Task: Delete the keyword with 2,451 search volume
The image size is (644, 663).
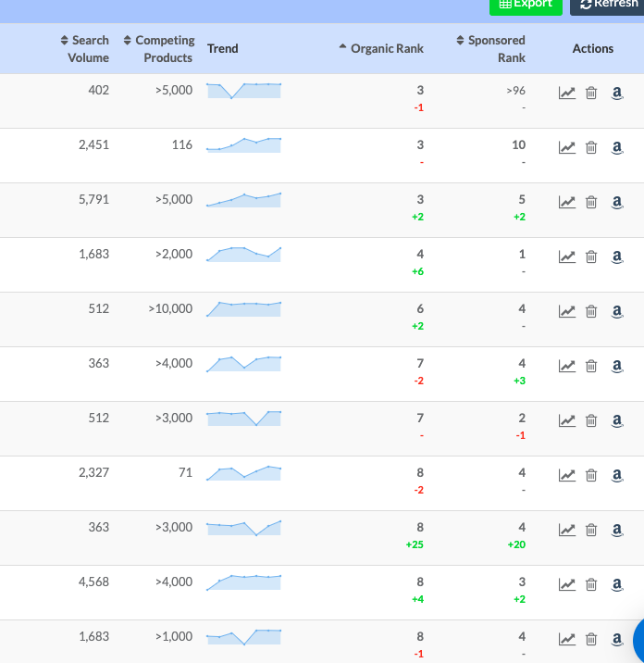Action: tap(591, 147)
